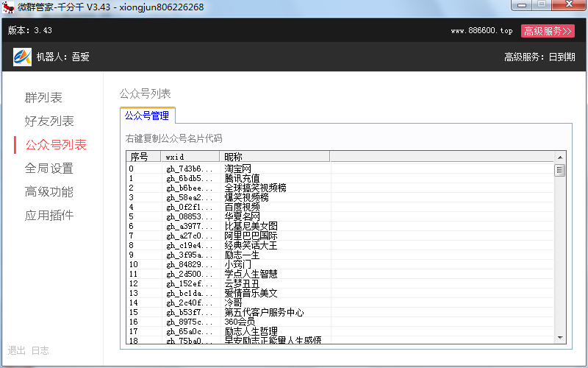Click wxid cell gh_0f2f1...
588x368 pixels.
click(x=190, y=208)
